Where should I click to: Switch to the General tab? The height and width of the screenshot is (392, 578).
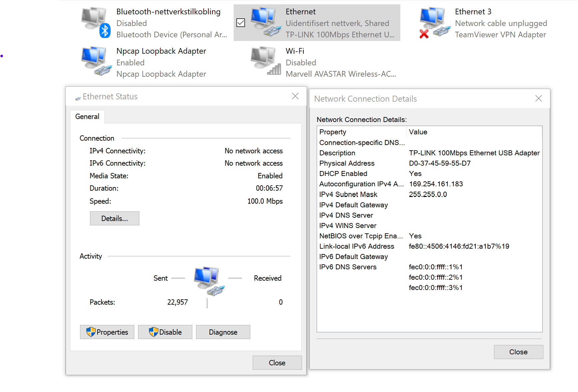87,117
